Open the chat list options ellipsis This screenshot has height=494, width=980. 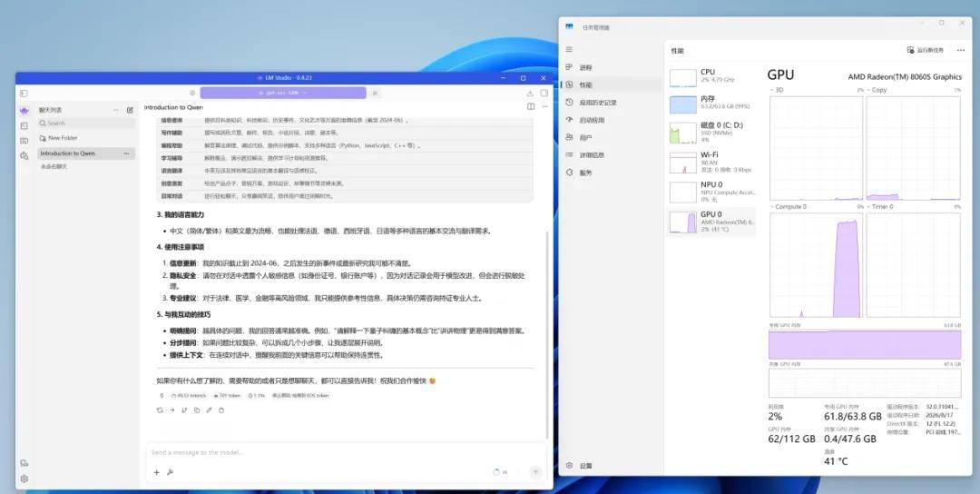pos(115,110)
